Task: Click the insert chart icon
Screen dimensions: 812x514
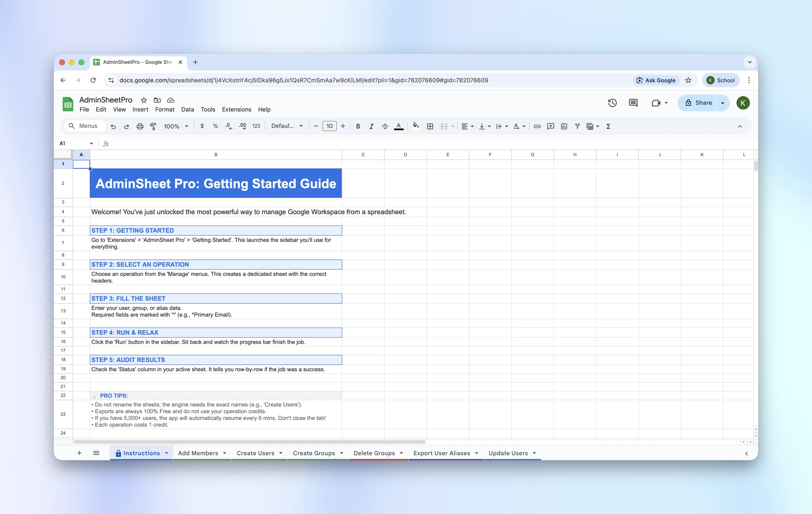Action: click(x=564, y=126)
